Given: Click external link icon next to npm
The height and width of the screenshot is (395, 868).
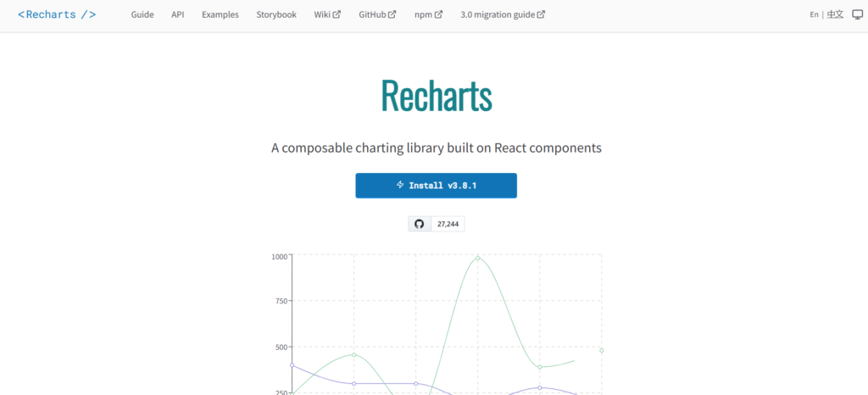Looking at the screenshot, I should click(x=439, y=15).
